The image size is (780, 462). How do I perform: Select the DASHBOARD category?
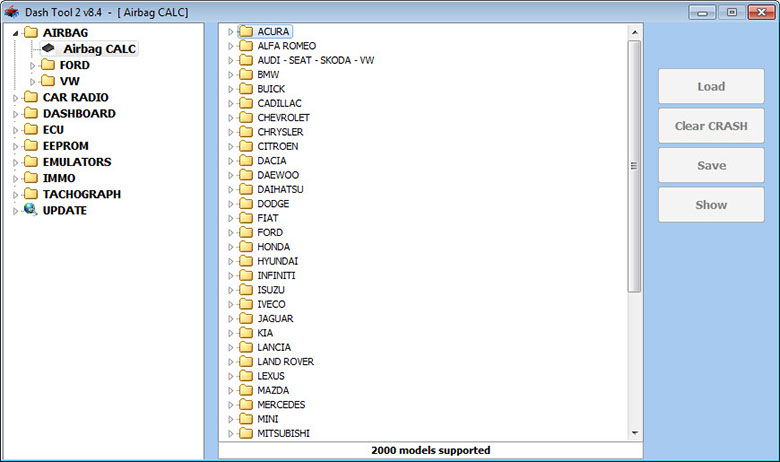click(x=78, y=114)
